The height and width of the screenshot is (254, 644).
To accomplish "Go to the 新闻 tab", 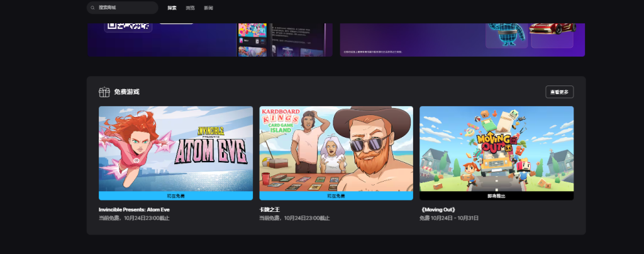I will (208, 8).
